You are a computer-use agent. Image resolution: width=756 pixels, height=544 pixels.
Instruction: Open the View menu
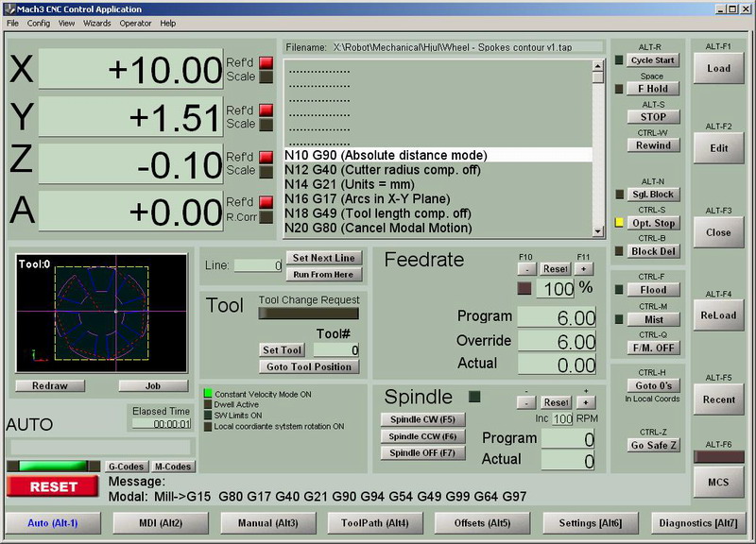coord(66,23)
